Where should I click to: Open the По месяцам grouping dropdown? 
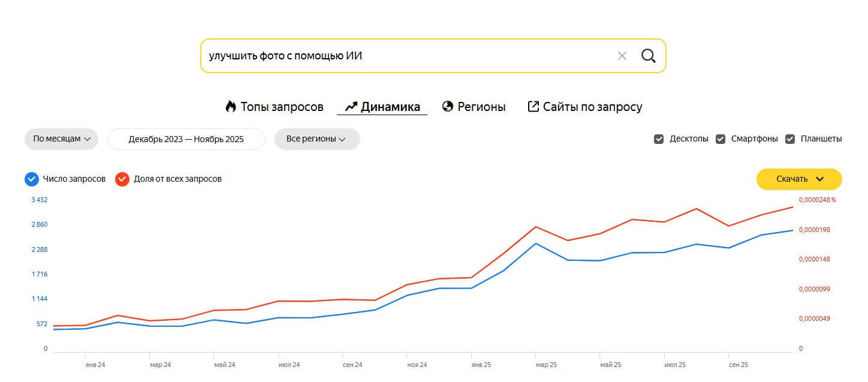pos(61,139)
